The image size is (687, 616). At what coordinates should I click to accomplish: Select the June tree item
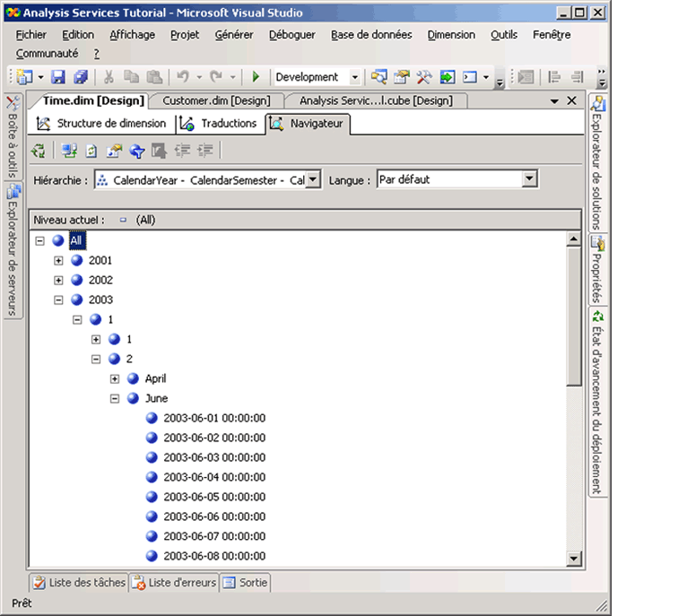pyautogui.click(x=156, y=399)
